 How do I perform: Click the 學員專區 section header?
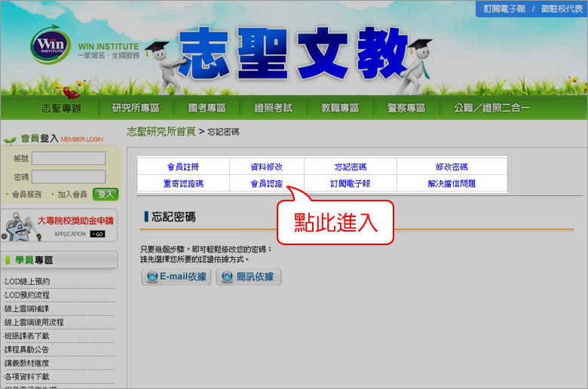(60, 260)
